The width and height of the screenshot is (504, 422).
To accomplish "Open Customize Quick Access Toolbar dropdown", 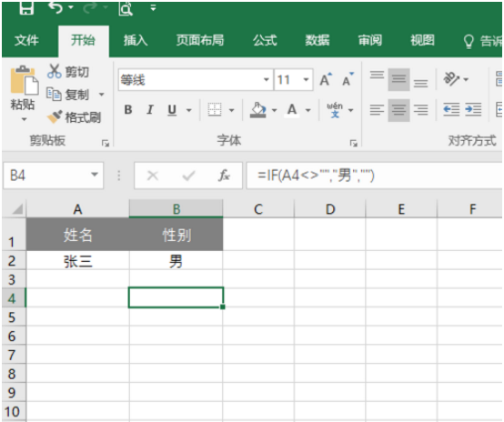I will (154, 7).
